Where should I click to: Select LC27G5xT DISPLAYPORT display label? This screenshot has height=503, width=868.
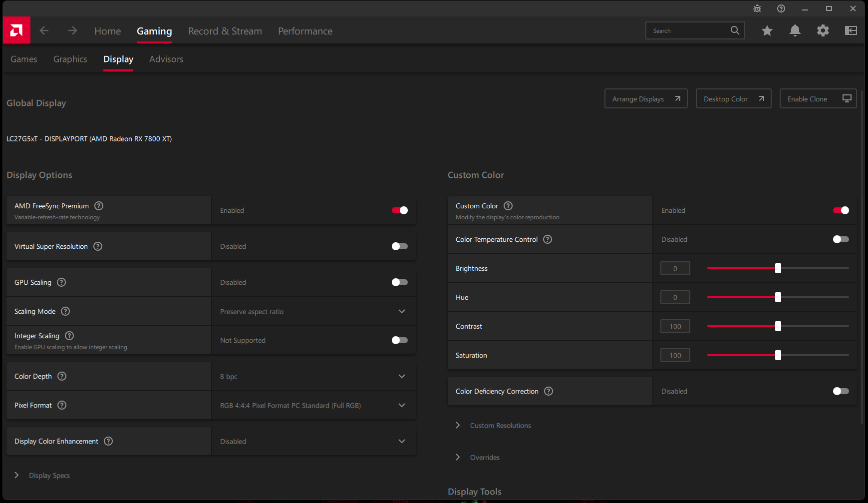pyautogui.click(x=89, y=139)
